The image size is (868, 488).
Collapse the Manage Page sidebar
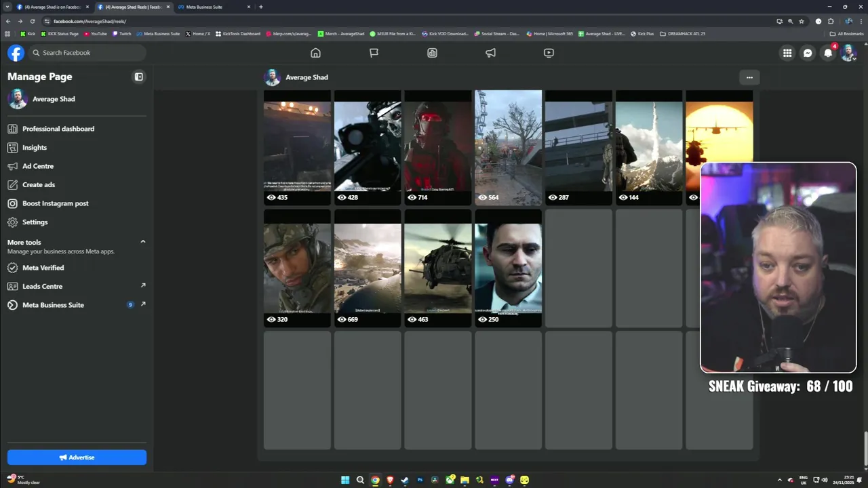[x=139, y=77]
